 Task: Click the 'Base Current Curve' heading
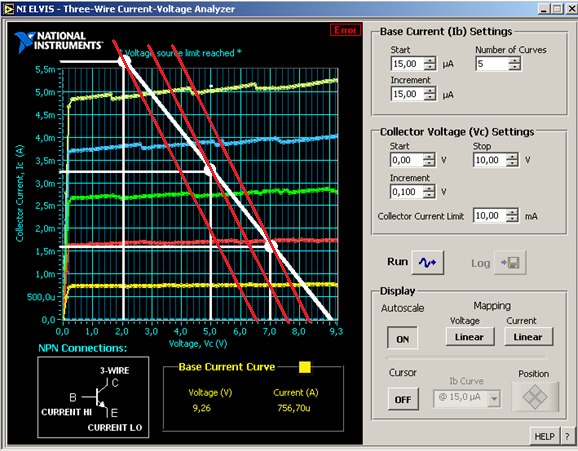[227, 367]
